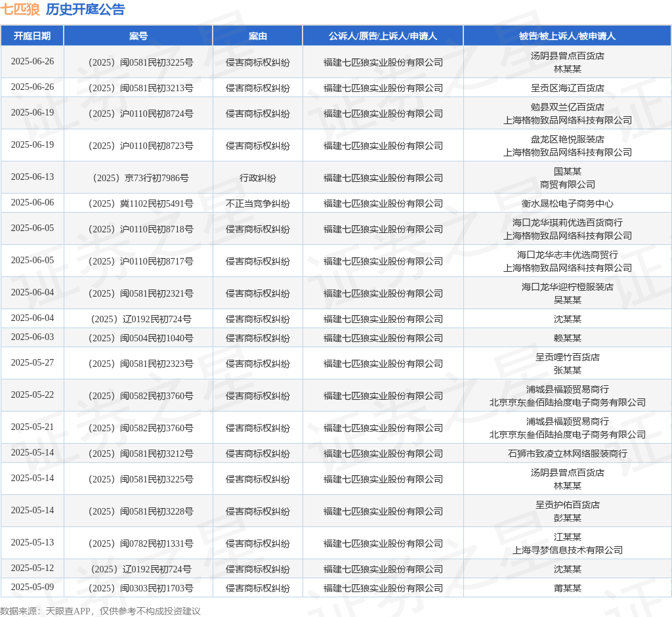Select defendant 彭某某
This screenshot has width=672, height=617.
click(x=568, y=517)
